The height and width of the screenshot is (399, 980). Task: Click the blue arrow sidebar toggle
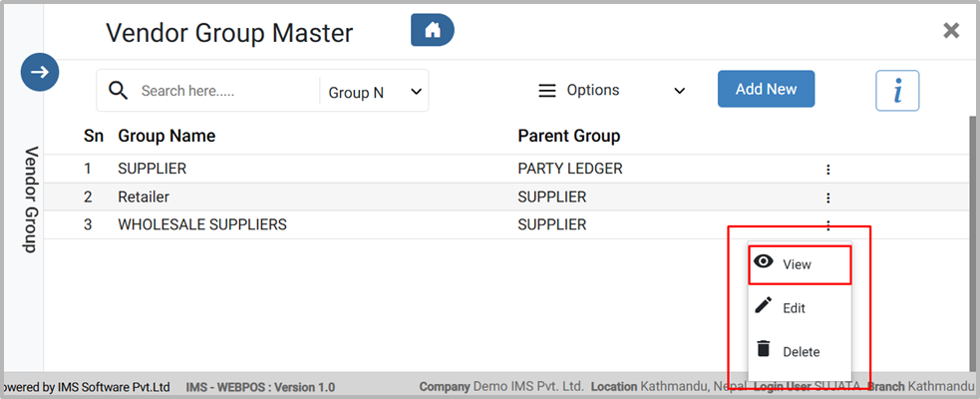[x=40, y=72]
